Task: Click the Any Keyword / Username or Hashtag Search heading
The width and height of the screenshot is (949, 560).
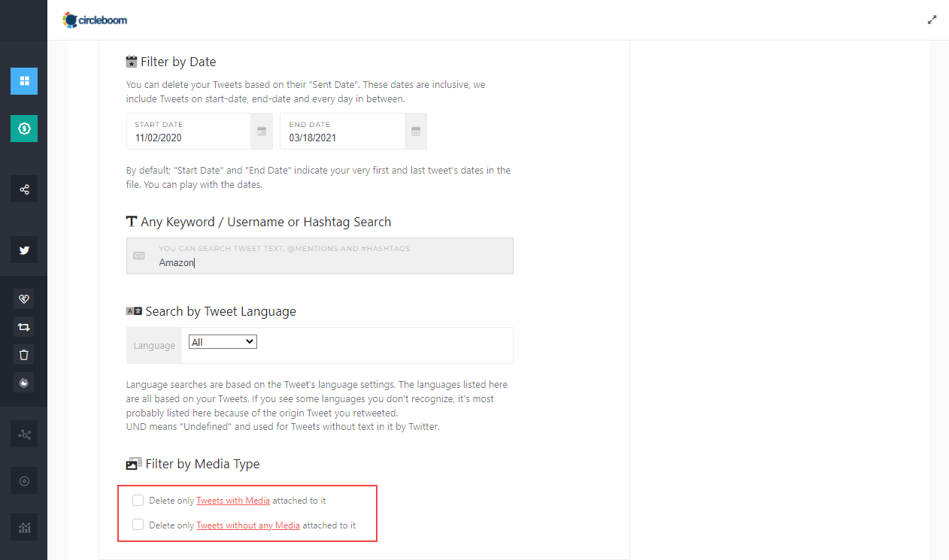Action: pos(266,222)
